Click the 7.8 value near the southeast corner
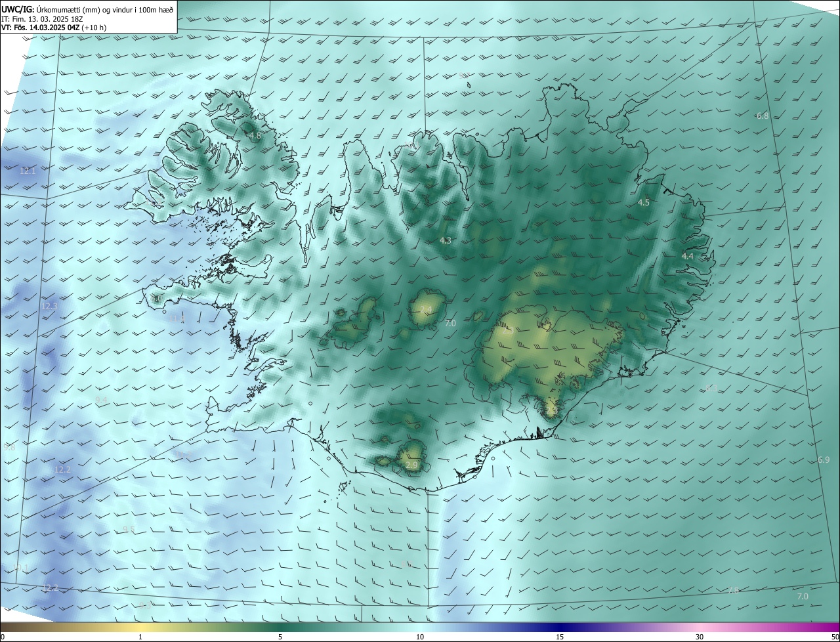 point(734,590)
